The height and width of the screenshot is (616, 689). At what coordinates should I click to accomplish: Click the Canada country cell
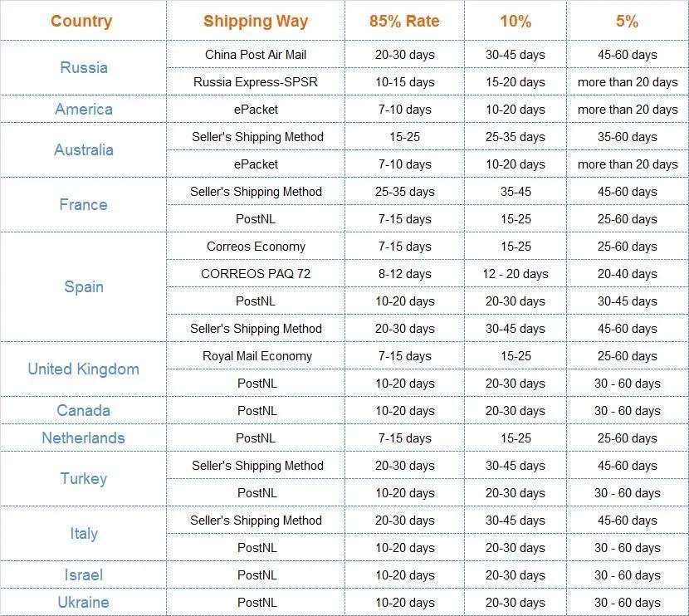(84, 410)
